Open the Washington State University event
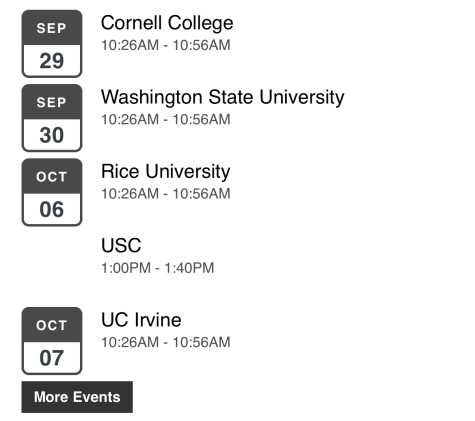This screenshot has height=421, width=475. (222, 97)
